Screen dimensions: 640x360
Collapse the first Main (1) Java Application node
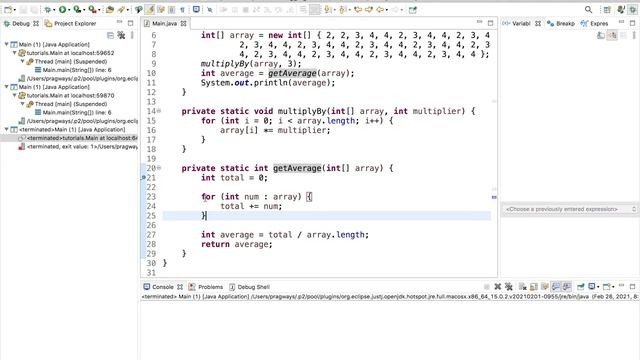point(7,44)
